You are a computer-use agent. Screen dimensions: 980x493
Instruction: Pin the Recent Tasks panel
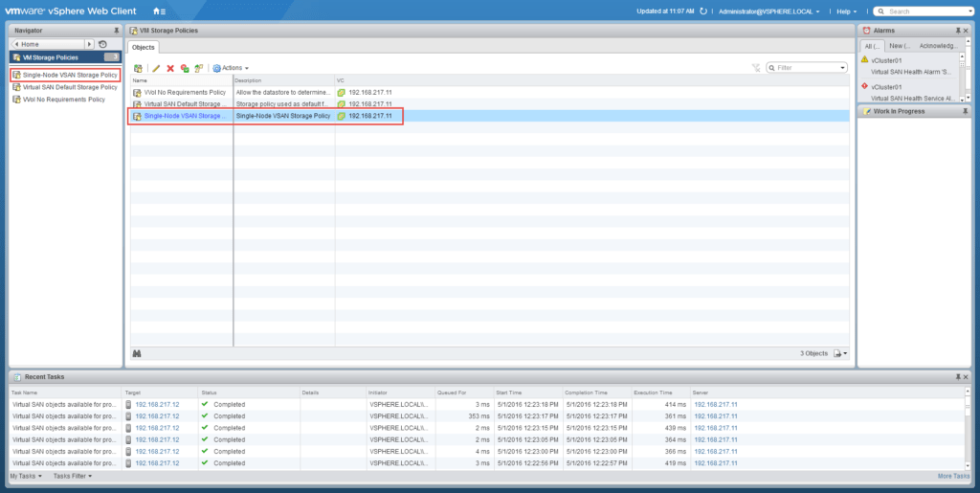click(x=958, y=377)
